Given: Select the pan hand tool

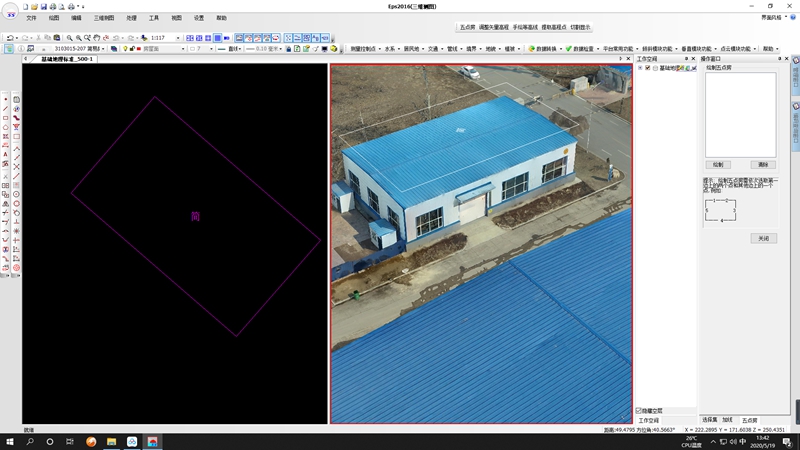Looking at the screenshot, I should [96, 38].
